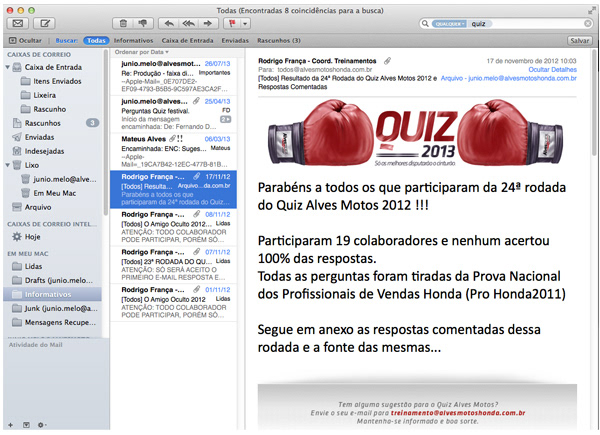Click treinamento@alvesmotoshonda.com.br email link
This screenshot has width=600, height=435.
click(x=458, y=413)
